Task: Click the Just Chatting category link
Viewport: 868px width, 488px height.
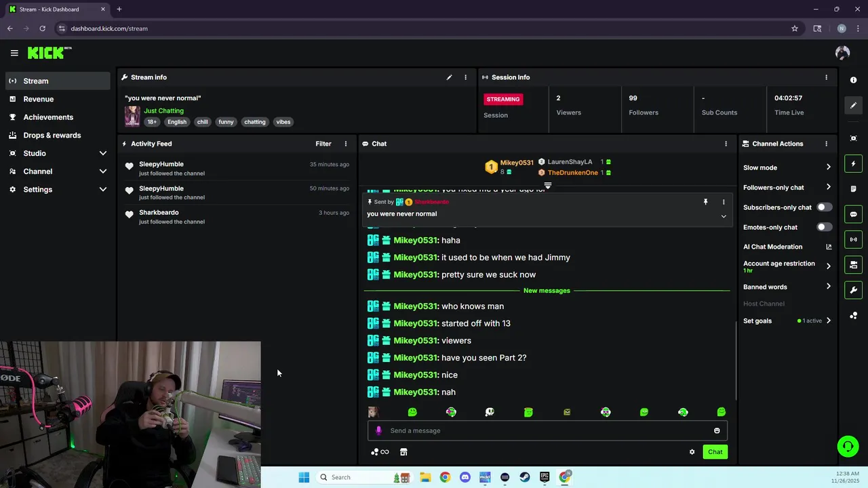Action: (163, 110)
